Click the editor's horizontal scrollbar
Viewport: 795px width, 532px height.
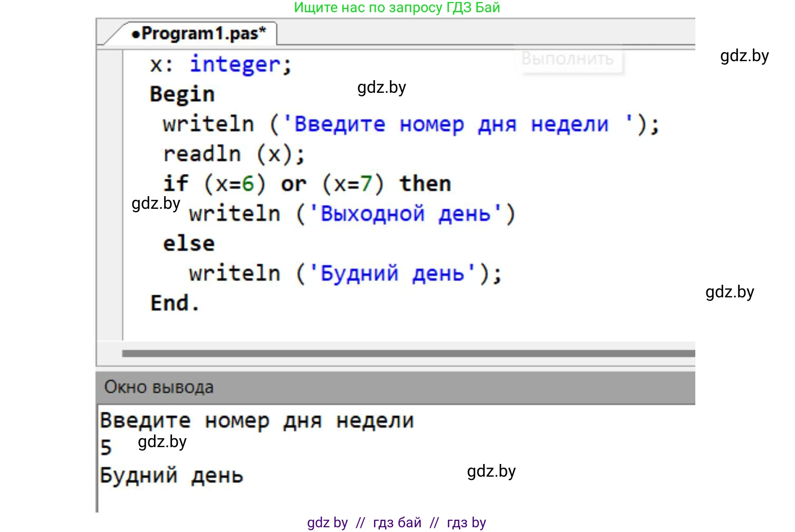[x=408, y=353]
